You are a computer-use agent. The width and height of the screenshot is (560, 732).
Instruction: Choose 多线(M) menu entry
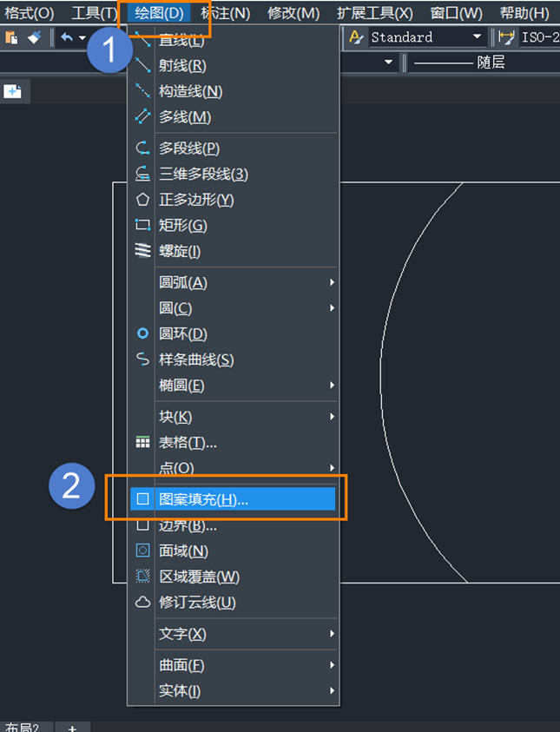(233, 116)
